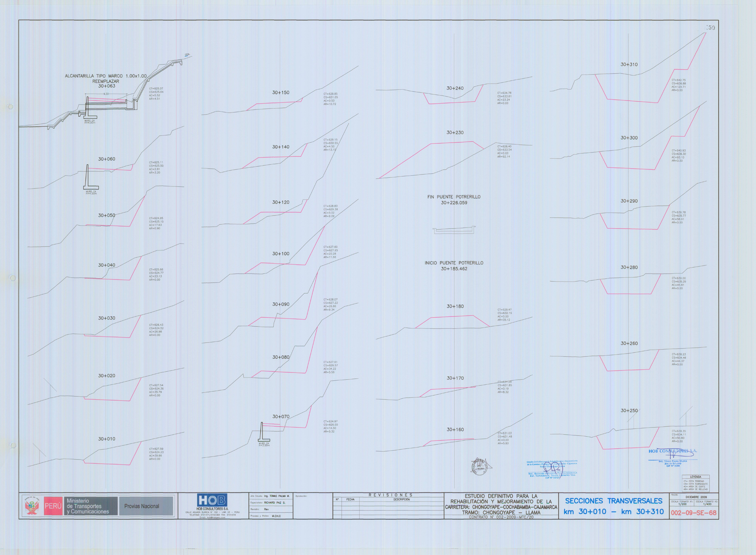Click bridge start station '30+185.462'
This screenshot has height=555, width=756.
click(454, 269)
